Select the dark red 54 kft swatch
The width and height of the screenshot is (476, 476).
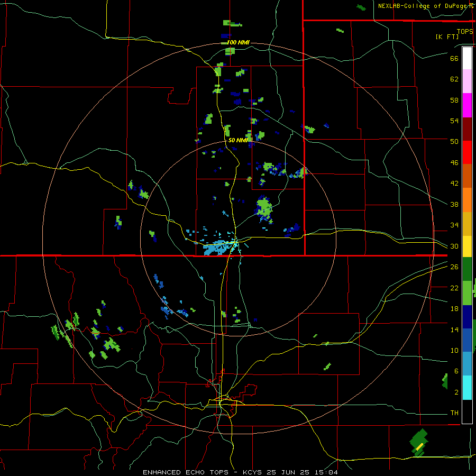click(467, 129)
